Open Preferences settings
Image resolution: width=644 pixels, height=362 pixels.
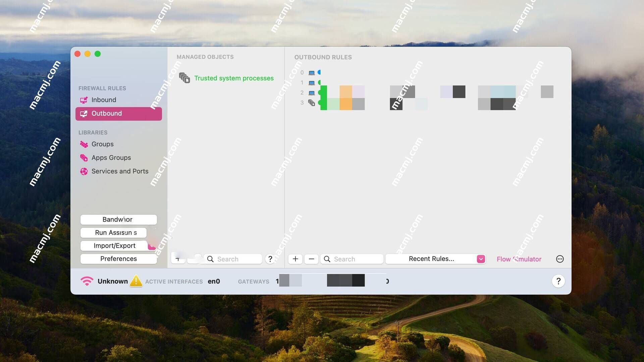[x=118, y=258]
